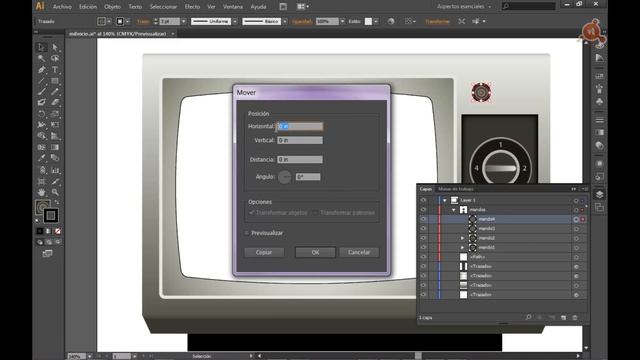Click the Create New Layer icon in Capas panel

[564, 317]
